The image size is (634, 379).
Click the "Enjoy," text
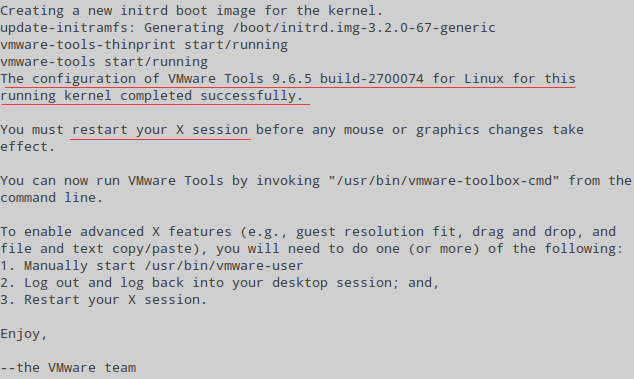24,334
